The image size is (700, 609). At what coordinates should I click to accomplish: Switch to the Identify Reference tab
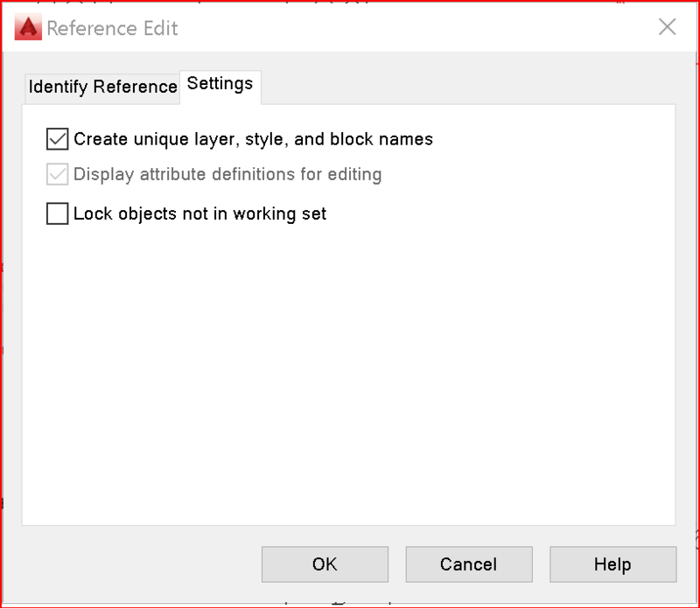[101, 87]
